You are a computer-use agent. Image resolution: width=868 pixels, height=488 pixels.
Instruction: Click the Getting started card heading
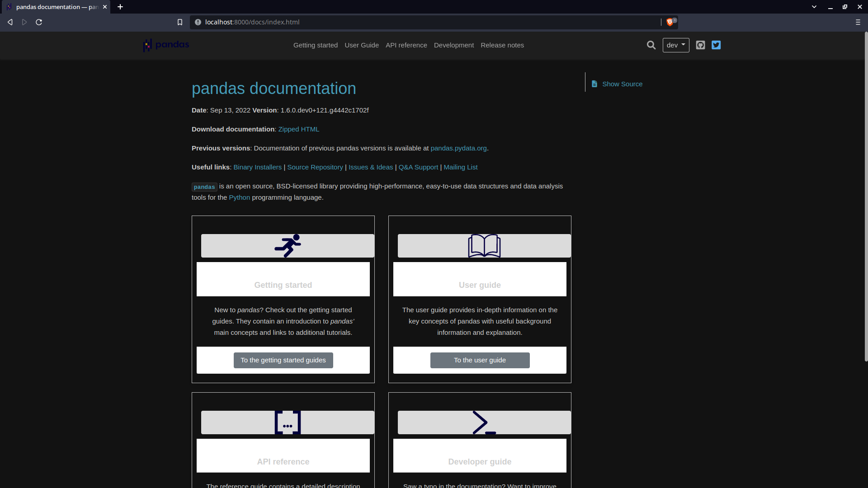(x=283, y=285)
